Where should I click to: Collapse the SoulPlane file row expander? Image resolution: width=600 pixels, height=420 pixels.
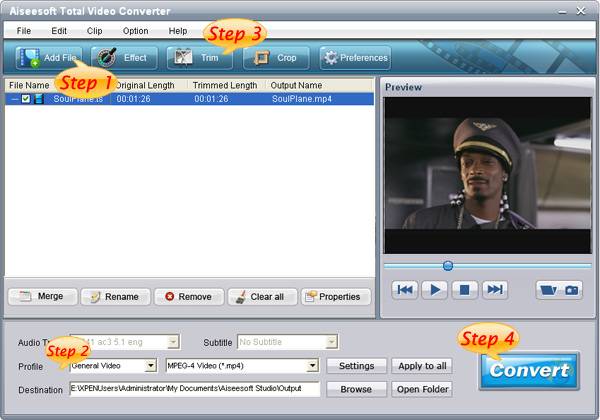pyautogui.click(x=15, y=99)
